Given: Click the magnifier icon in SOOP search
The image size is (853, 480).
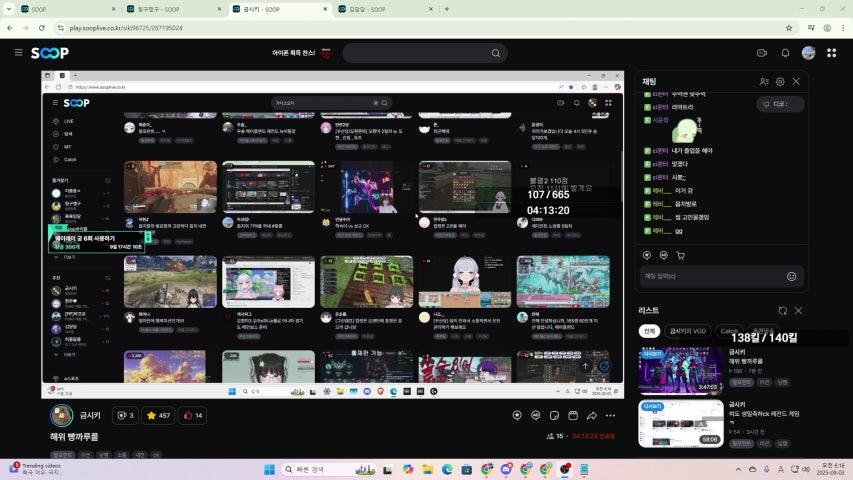Looking at the screenshot, I should tap(496, 53).
